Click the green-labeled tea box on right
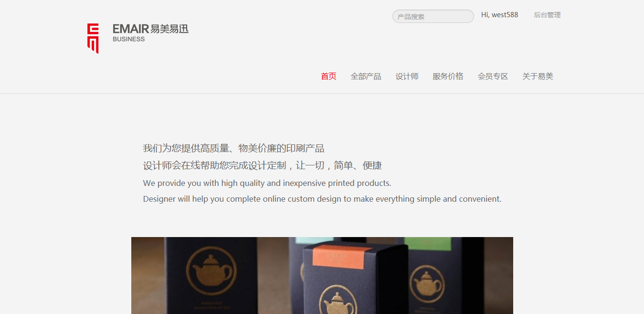Viewport: 644px width, 314px height. 430,276
